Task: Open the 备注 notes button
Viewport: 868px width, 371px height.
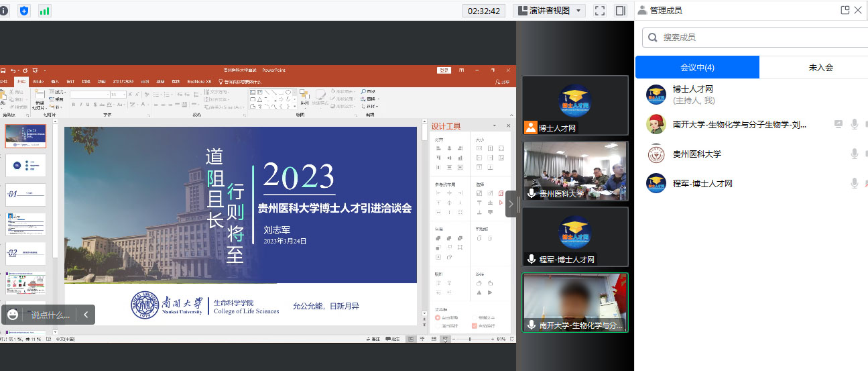Action: 374,339
